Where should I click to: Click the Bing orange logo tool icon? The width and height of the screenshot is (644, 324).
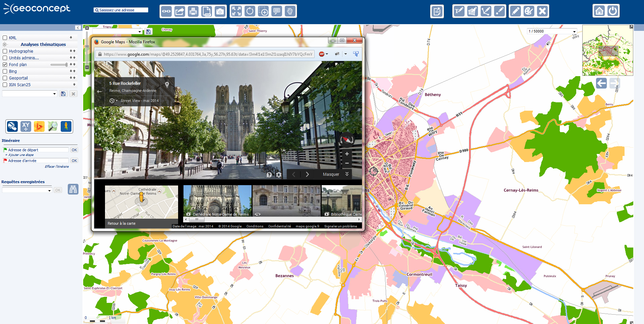click(x=39, y=126)
